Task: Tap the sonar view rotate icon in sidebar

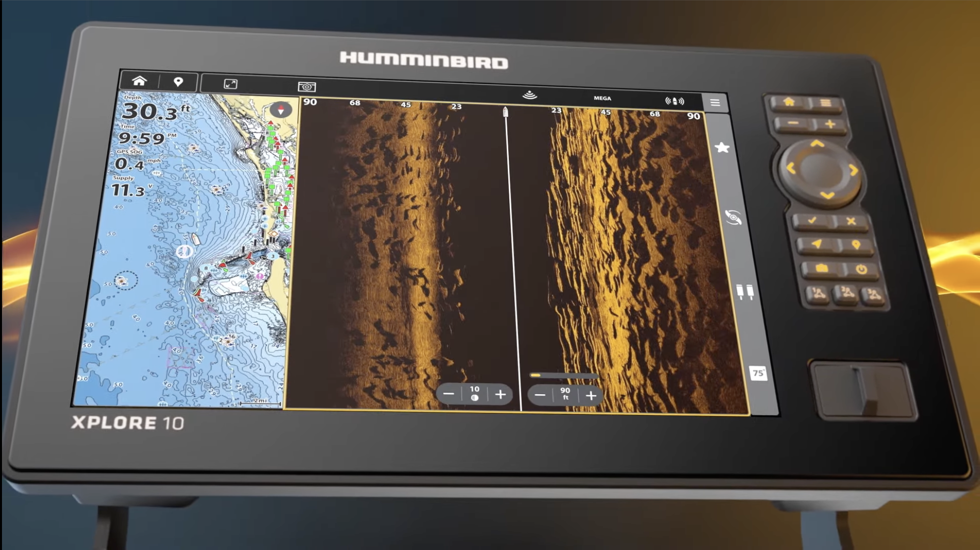Action: (x=733, y=217)
